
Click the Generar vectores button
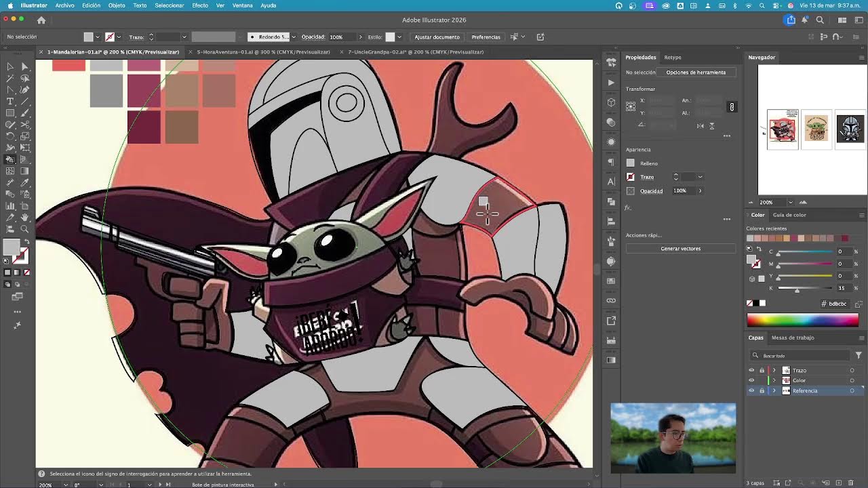pyautogui.click(x=680, y=249)
